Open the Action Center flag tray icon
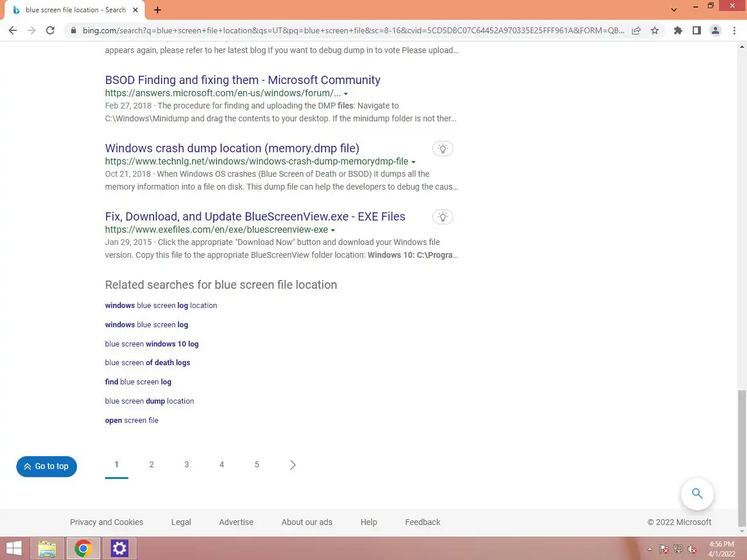This screenshot has height=560, width=747. 664,549
